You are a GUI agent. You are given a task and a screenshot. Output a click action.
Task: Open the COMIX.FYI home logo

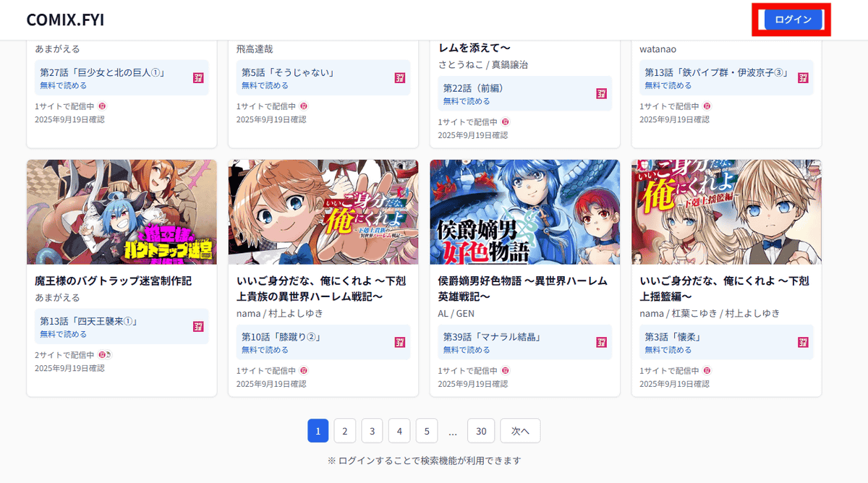(65, 20)
